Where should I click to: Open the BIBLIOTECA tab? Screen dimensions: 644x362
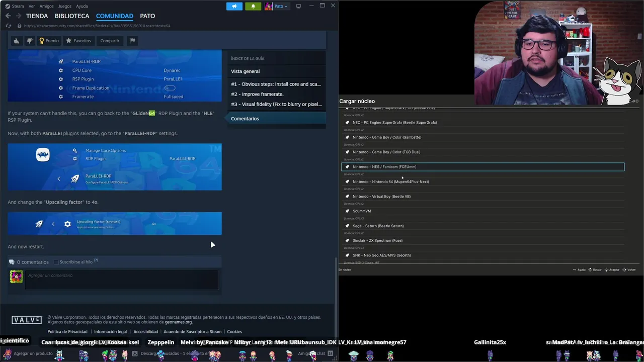click(72, 16)
